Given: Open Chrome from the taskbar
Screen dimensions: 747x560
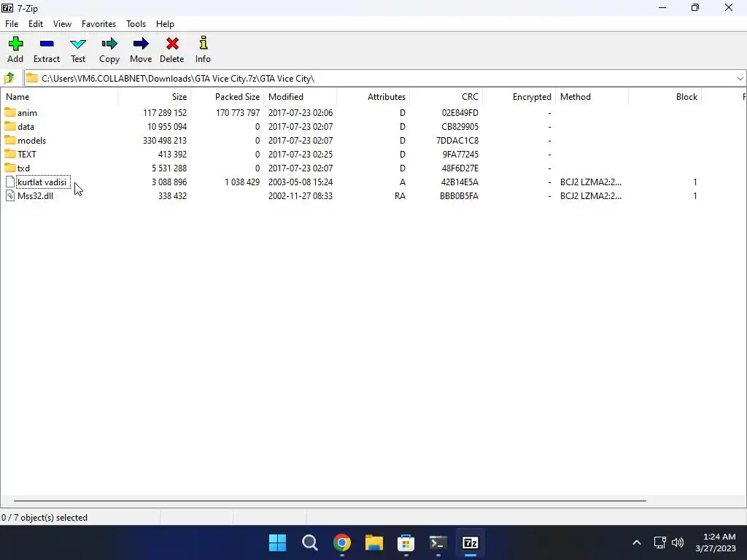Looking at the screenshot, I should click(x=341, y=542).
